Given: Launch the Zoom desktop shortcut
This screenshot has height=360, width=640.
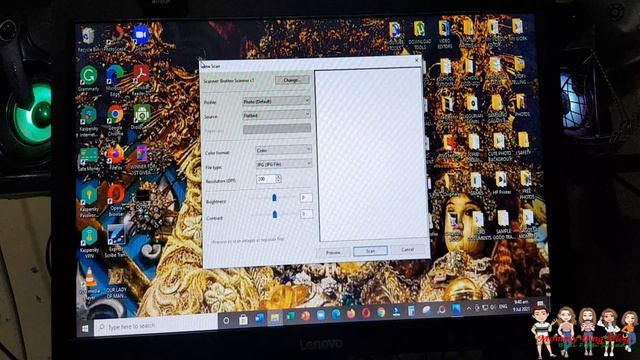Looking at the screenshot, I should point(141,37).
